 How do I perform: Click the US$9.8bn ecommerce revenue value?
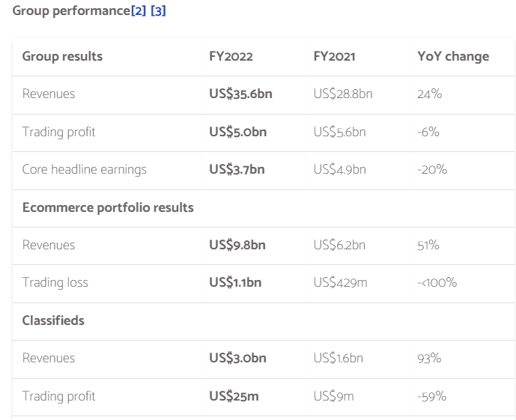point(237,246)
